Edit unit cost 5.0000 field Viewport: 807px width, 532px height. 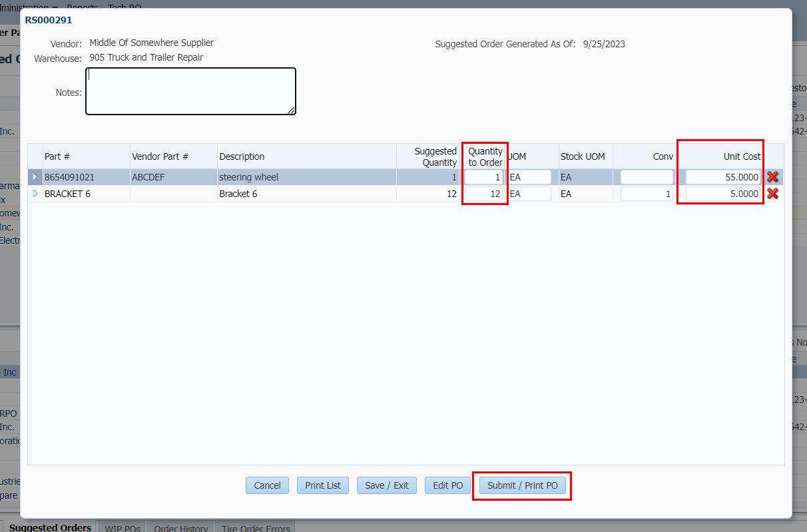coord(723,194)
